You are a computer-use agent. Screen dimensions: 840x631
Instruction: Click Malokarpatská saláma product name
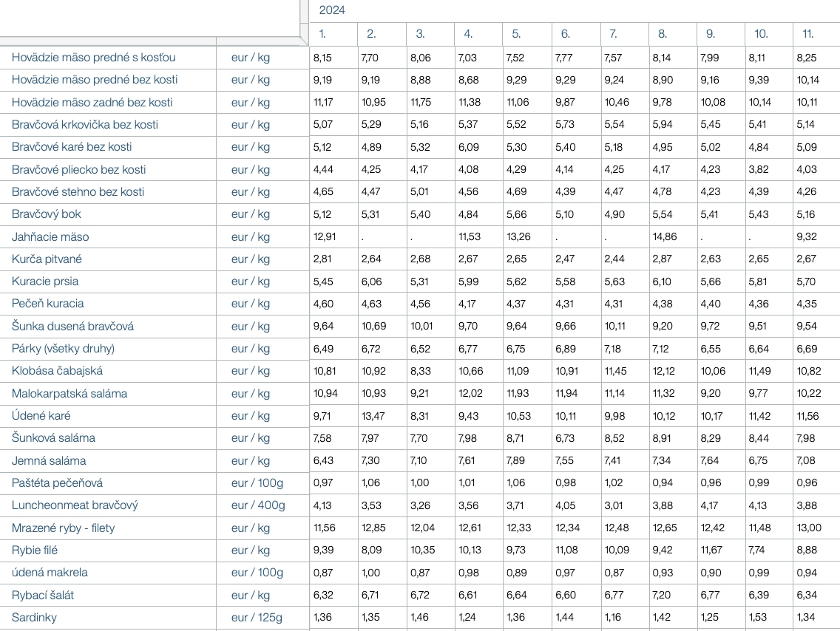[69, 394]
